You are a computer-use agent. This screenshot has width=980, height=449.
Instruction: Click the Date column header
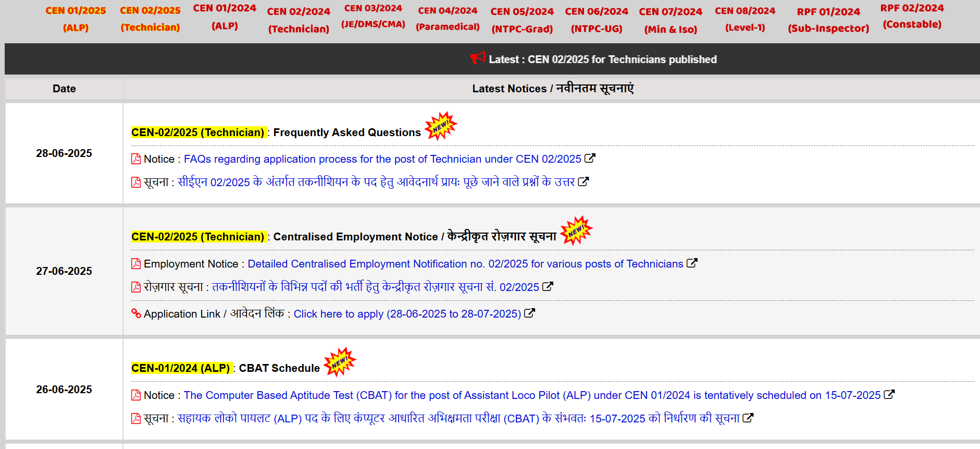[64, 89]
